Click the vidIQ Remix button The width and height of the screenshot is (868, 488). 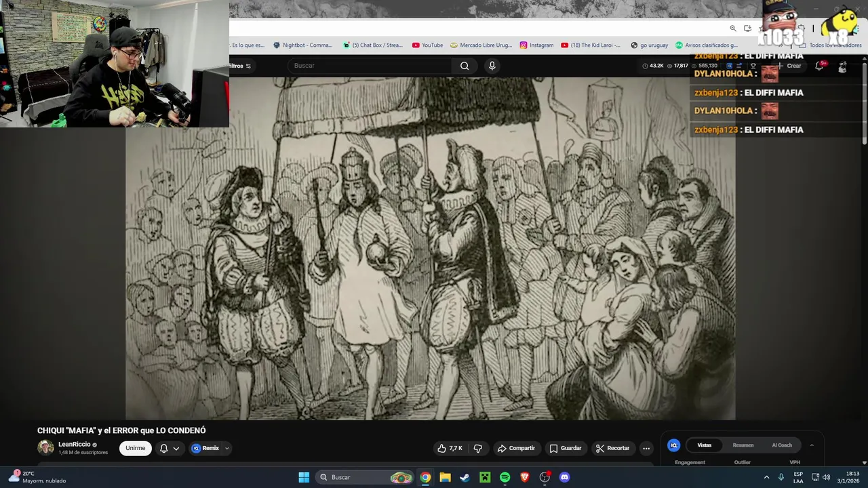206,448
